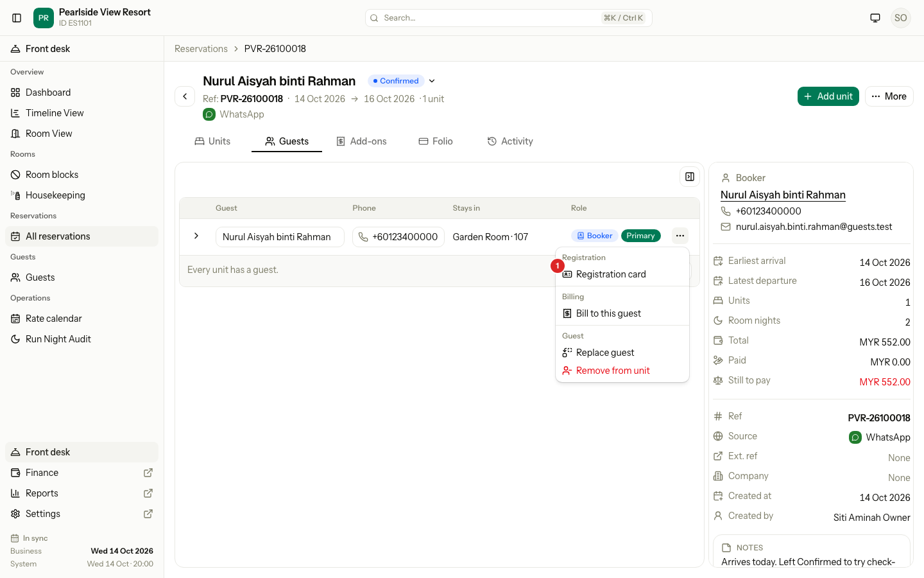Image resolution: width=924 pixels, height=578 pixels.
Task: Open Dashboard in sidebar
Action: pos(81,92)
